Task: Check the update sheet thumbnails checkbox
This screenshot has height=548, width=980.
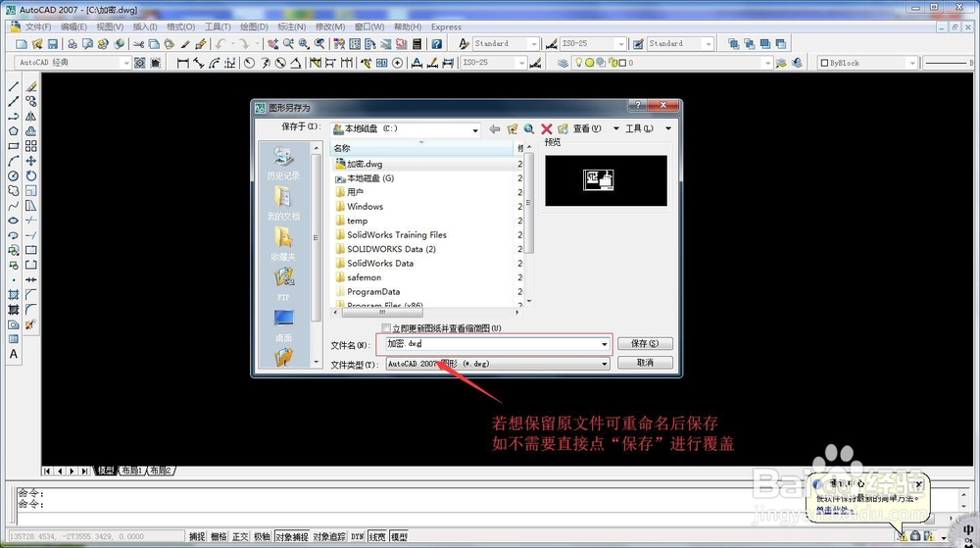Action: [386, 328]
